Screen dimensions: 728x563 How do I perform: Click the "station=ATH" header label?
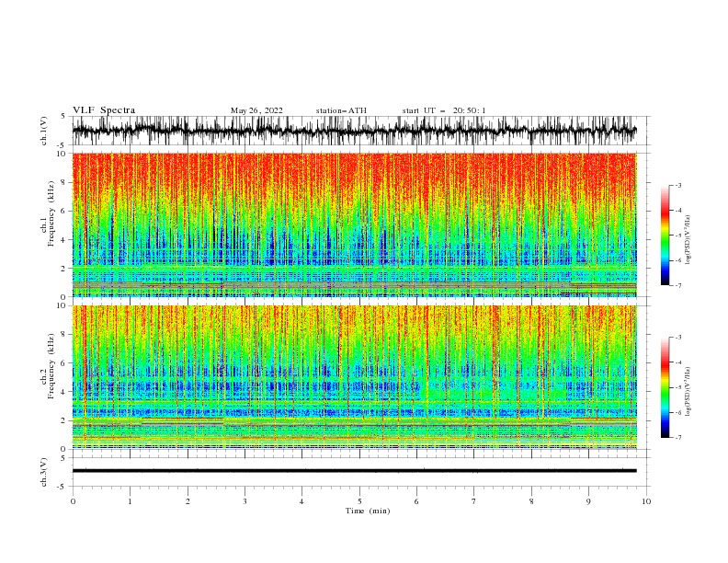click(x=341, y=110)
